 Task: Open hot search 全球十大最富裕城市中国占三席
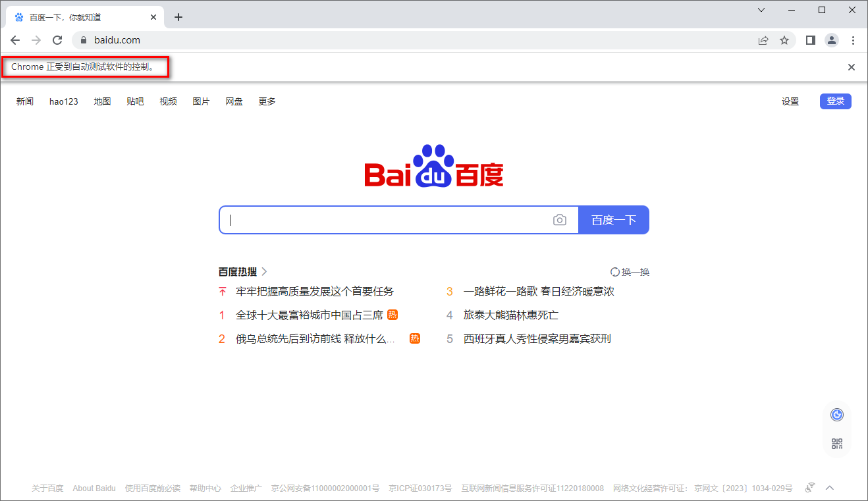[310, 315]
